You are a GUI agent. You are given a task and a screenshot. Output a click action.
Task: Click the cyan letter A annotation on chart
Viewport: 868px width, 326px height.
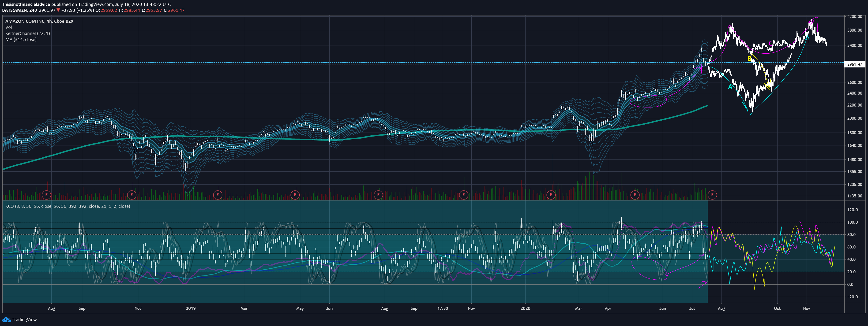730,87
